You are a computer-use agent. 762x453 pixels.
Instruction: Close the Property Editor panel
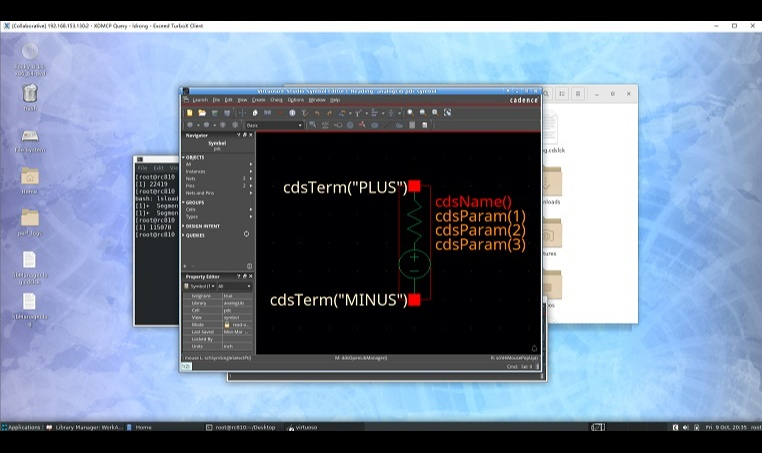(251, 276)
